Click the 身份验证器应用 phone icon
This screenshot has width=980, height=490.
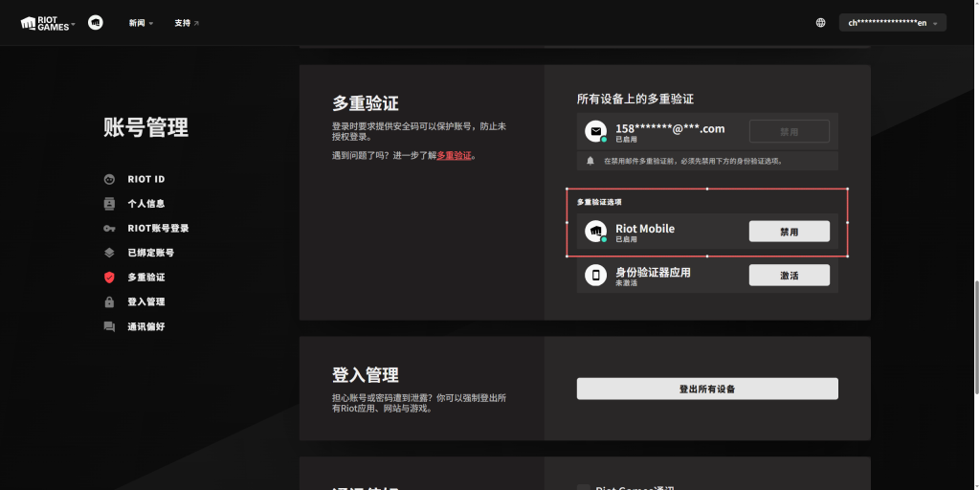596,276
